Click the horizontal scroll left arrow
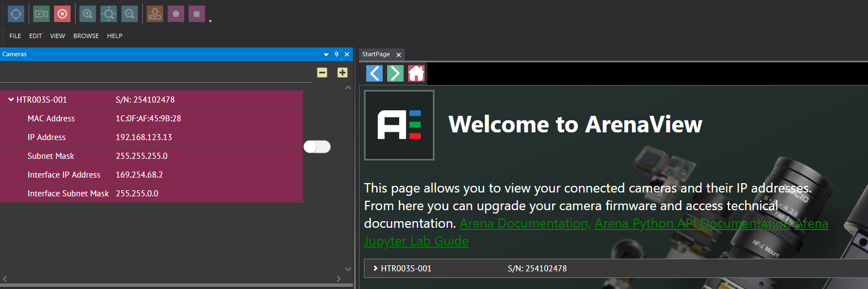Image resolution: width=868 pixels, height=289 pixels. [6, 279]
